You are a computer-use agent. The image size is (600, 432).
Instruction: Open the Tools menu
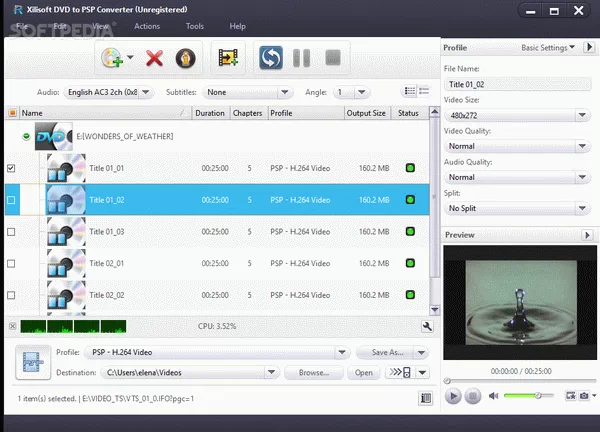click(194, 26)
